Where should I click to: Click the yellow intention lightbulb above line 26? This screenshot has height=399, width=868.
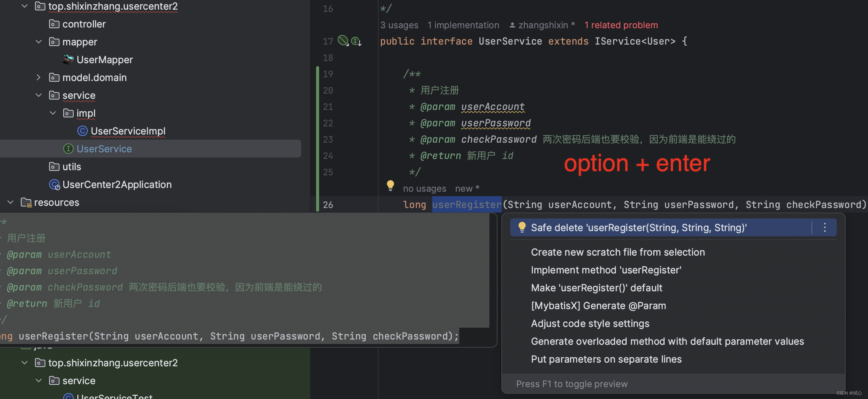coord(390,185)
